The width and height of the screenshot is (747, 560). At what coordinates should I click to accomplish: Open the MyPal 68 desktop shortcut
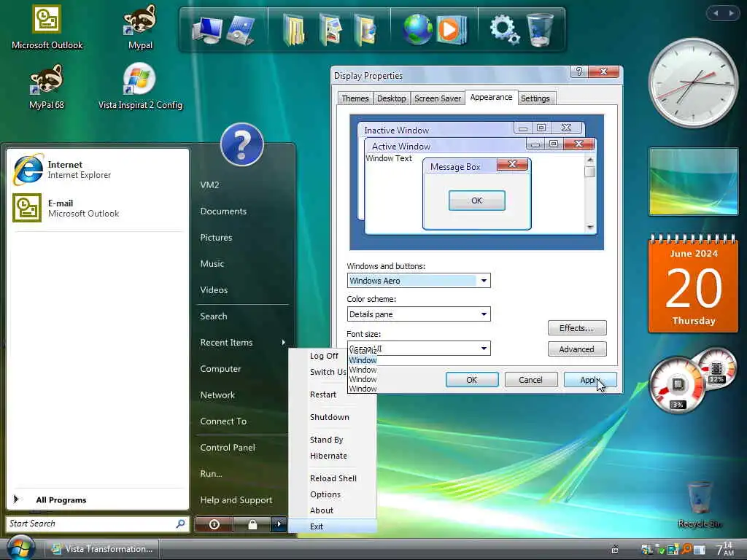[46, 87]
